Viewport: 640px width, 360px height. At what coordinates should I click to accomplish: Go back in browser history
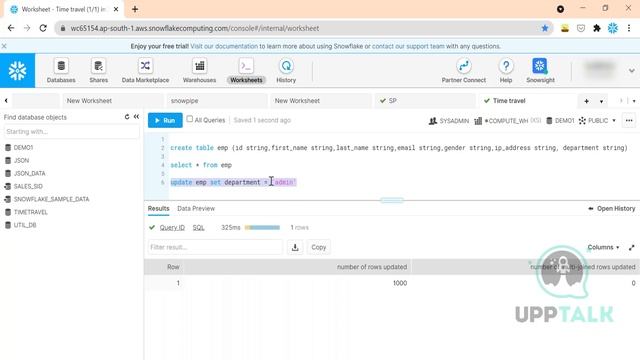point(11,28)
